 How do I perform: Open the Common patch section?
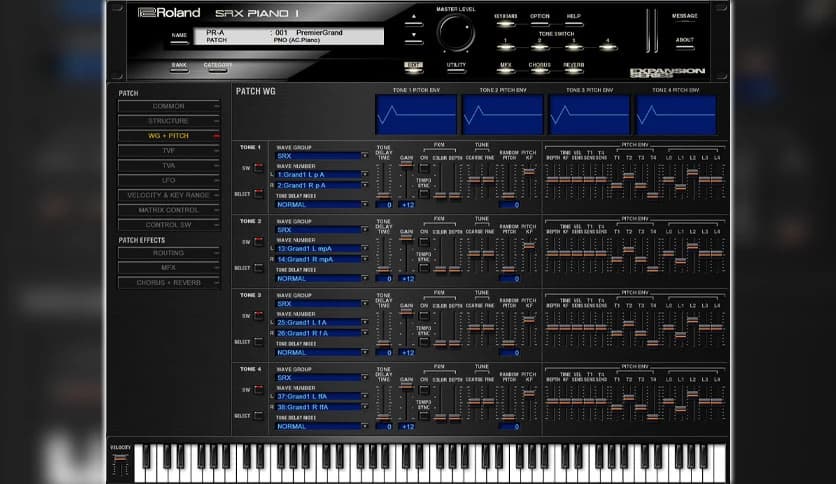point(168,106)
